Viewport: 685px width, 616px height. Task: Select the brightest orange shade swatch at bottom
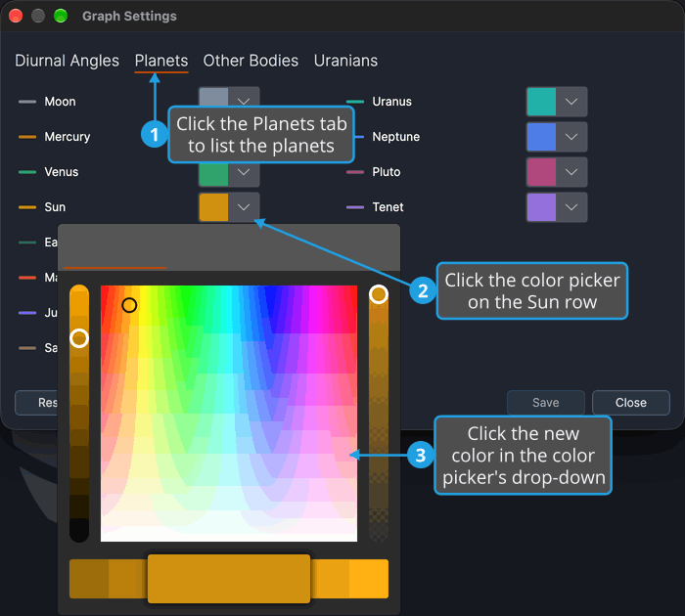click(x=369, y=579)
